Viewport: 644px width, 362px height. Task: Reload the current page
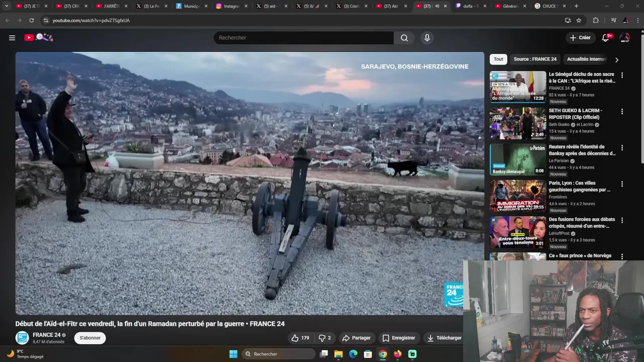(32, 20)
